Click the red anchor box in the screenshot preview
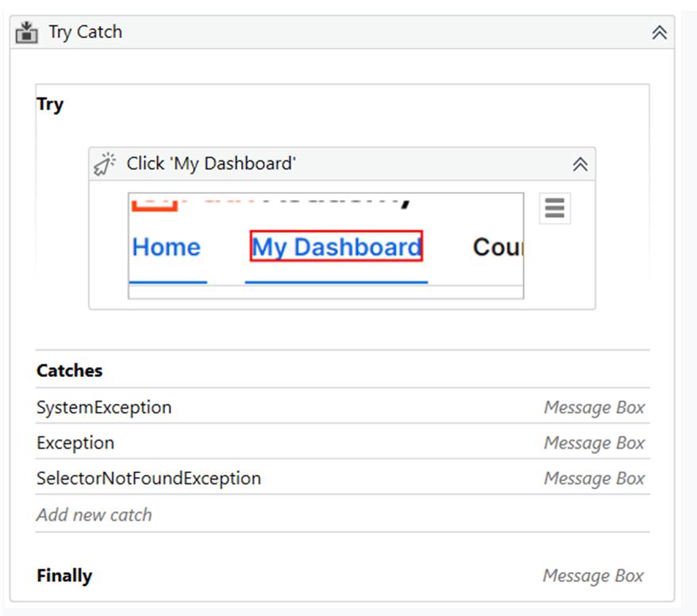 coord(156,206)
